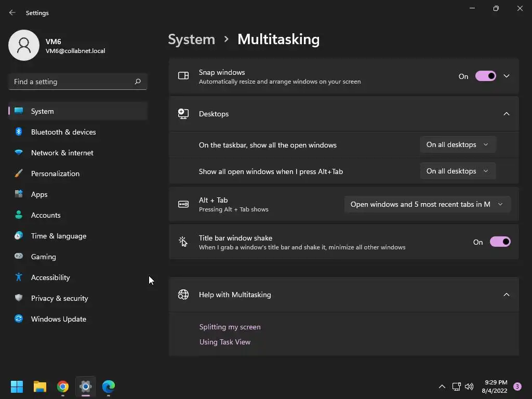This screenshot has width=532, height=399.
Task: Collapse the Desktops section
Action: click(x=507, y=114)
